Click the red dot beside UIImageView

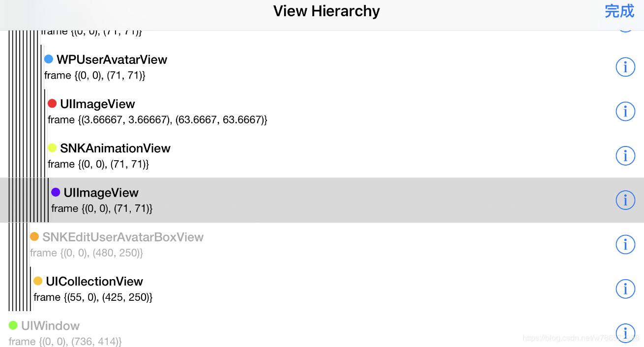point(52,104)
